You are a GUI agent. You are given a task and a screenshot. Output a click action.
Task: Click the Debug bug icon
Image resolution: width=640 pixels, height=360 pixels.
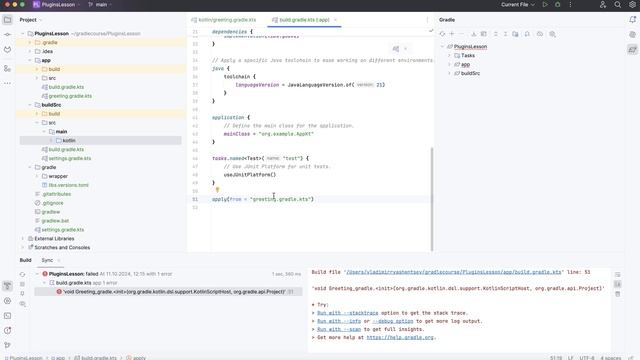pyautogui.click(x=558, y=4)
